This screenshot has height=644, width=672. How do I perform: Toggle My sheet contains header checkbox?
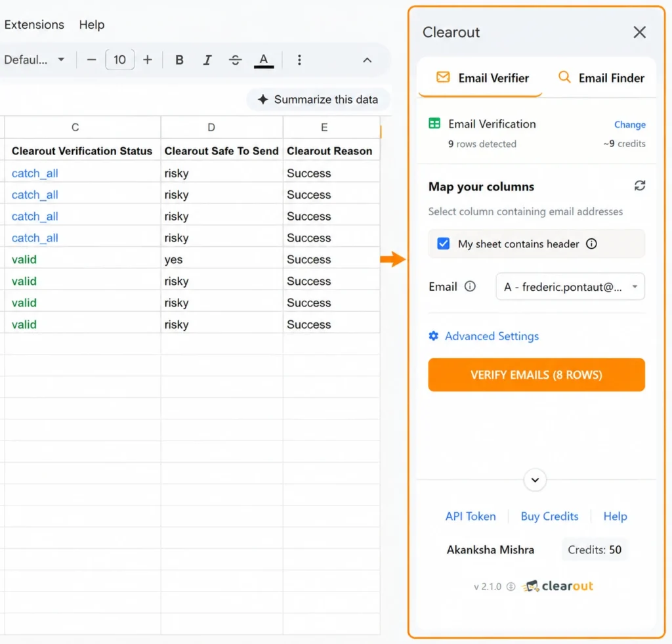coord(443,244)
